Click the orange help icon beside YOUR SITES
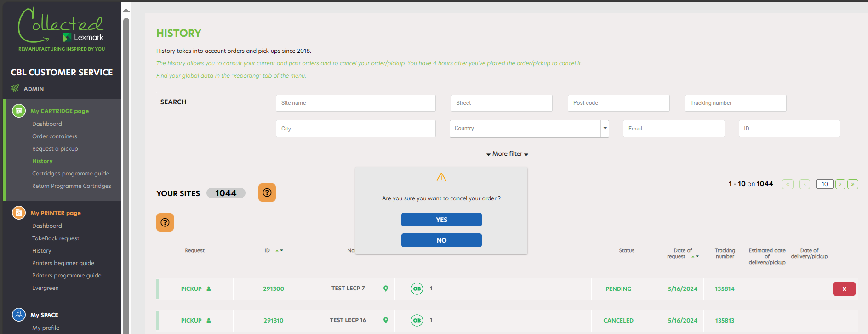Image resolution: width=868 pixels, height=334 pixels. coord(267,192)
